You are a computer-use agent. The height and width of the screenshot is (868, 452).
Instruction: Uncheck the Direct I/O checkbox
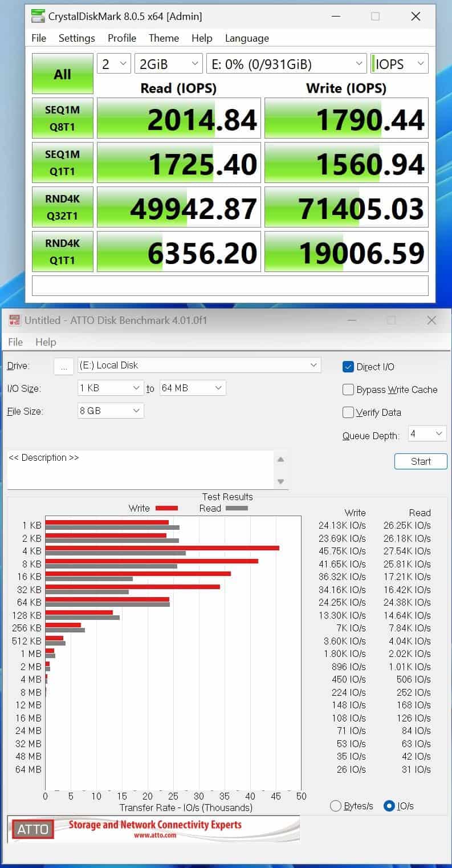(x=348, y=367)
